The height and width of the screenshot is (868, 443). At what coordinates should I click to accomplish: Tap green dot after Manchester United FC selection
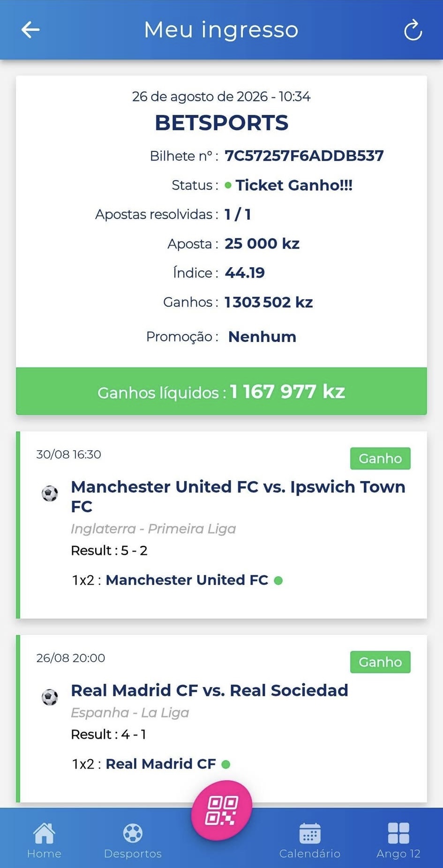point(278,581)
